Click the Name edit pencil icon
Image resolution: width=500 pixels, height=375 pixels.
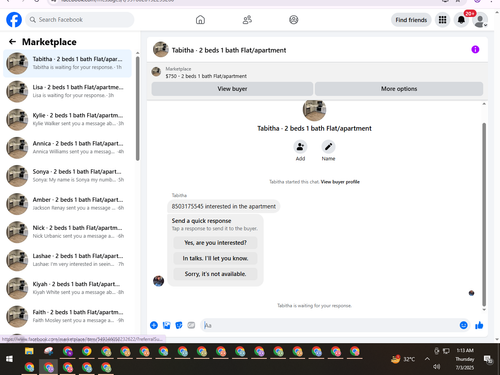pyautogui.click(x=328, y=147)
